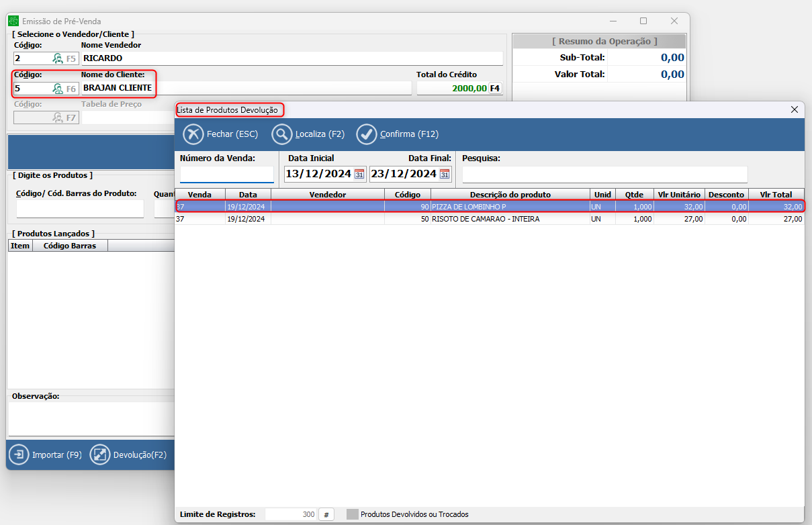Click the Limite de Registros field

[x=291, y=514]
